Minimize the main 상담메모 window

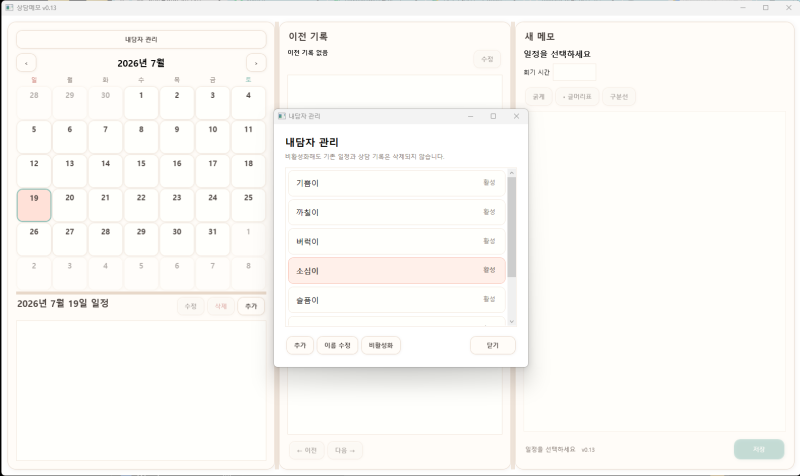pos(743,8)
